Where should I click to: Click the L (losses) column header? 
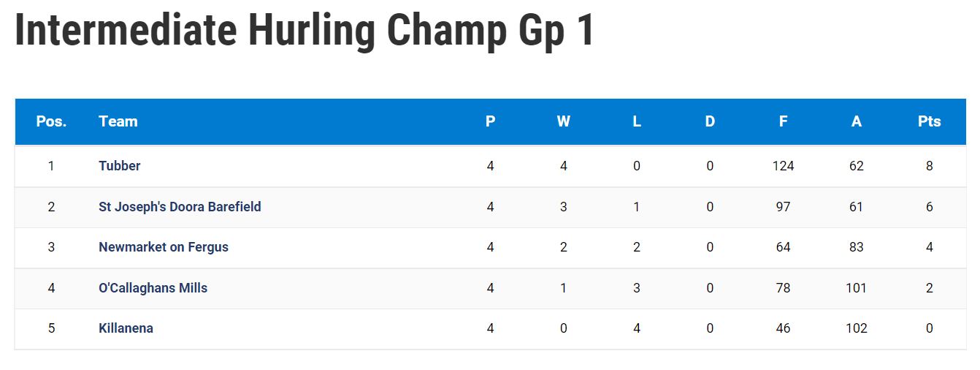click(x=637, y=121)
